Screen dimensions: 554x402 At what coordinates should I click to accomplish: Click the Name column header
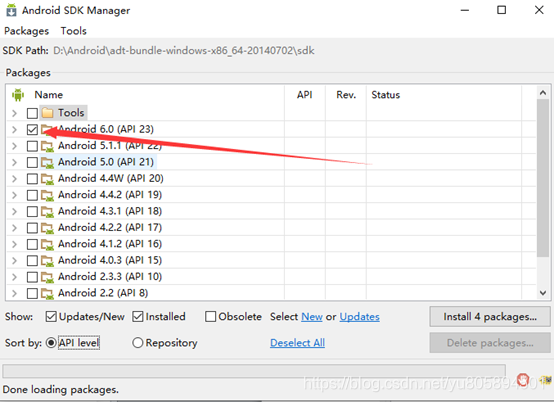[48, 95]
